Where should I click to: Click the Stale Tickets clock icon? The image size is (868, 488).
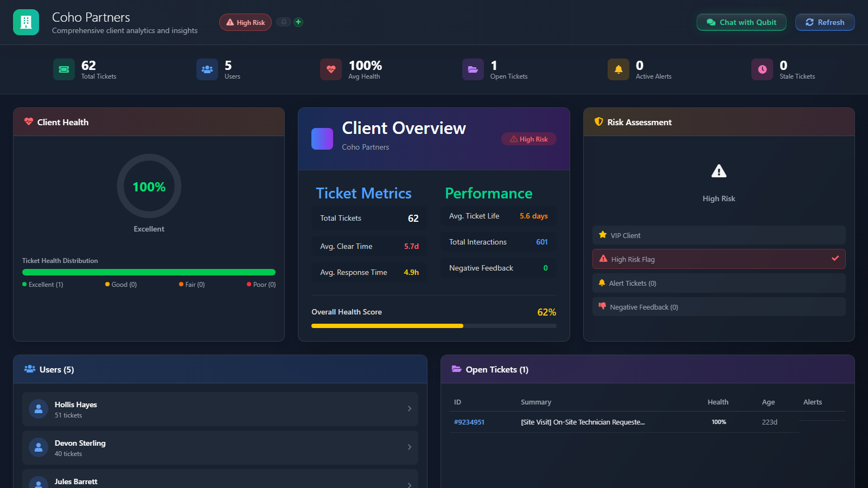tap(762, 69)
